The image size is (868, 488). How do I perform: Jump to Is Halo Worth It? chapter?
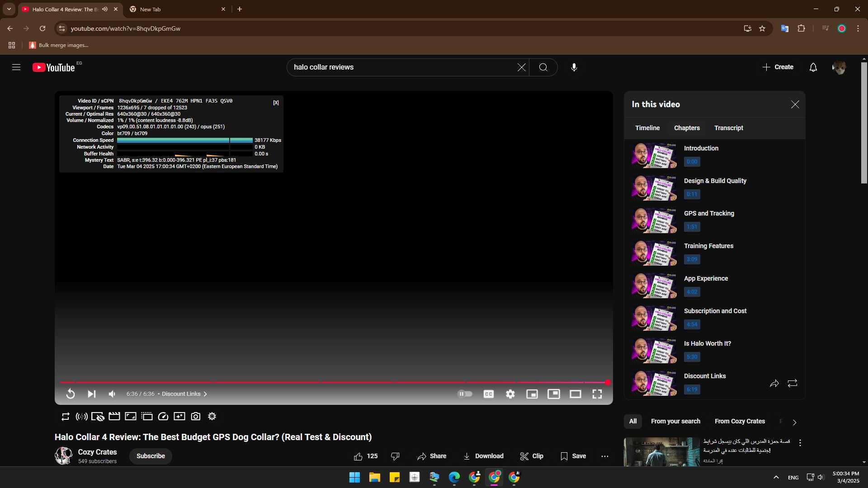coord(714,351)
